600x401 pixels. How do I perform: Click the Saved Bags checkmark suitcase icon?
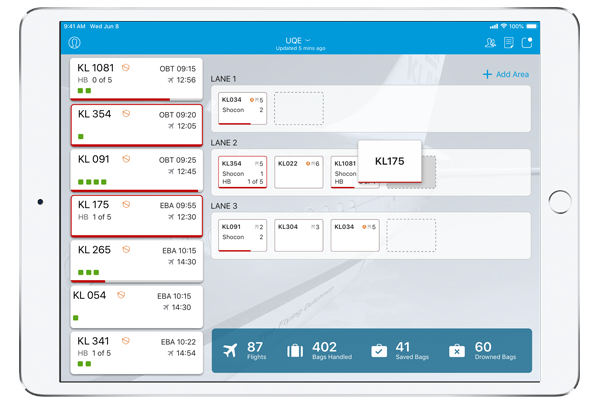coord(379,350)
